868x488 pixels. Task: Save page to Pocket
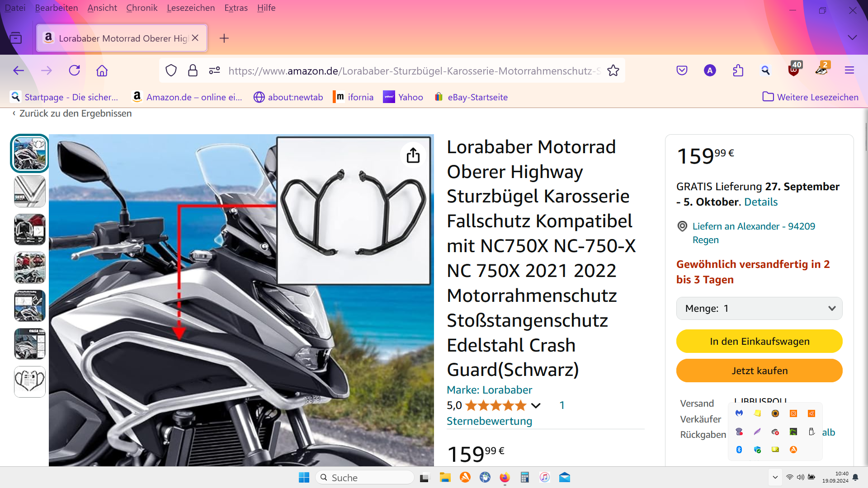(x=682, y=70)
